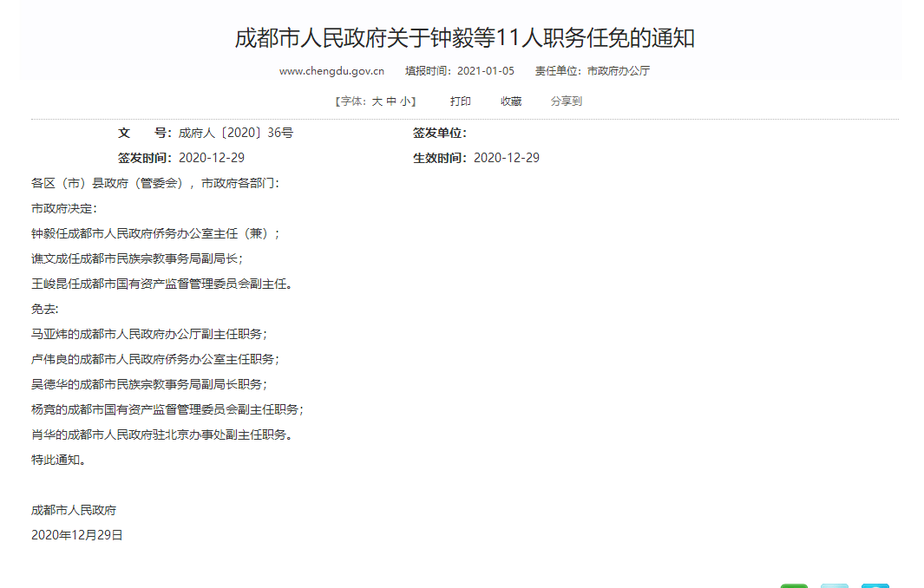Click the line about 王峻昆 appointment

pyautogui.click(x=162, y=284)
